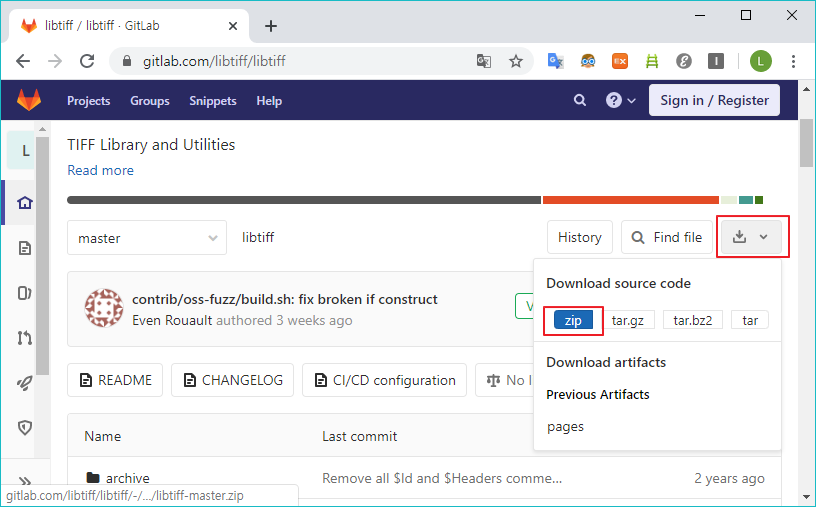Select the libtiff / libtiff · GitLab tab
816x507 pixels.
point(129,26)
